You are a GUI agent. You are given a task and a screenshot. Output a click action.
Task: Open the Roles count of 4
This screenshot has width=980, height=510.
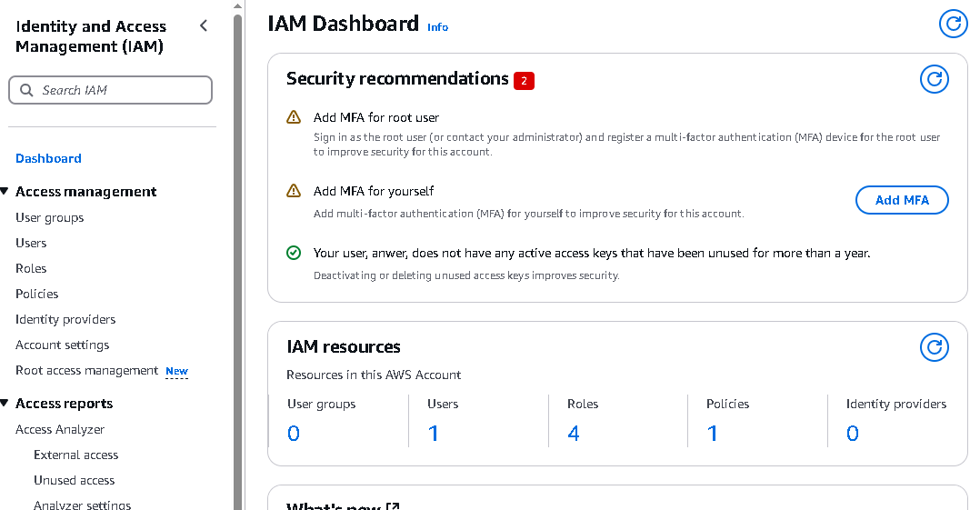(573, 433)
